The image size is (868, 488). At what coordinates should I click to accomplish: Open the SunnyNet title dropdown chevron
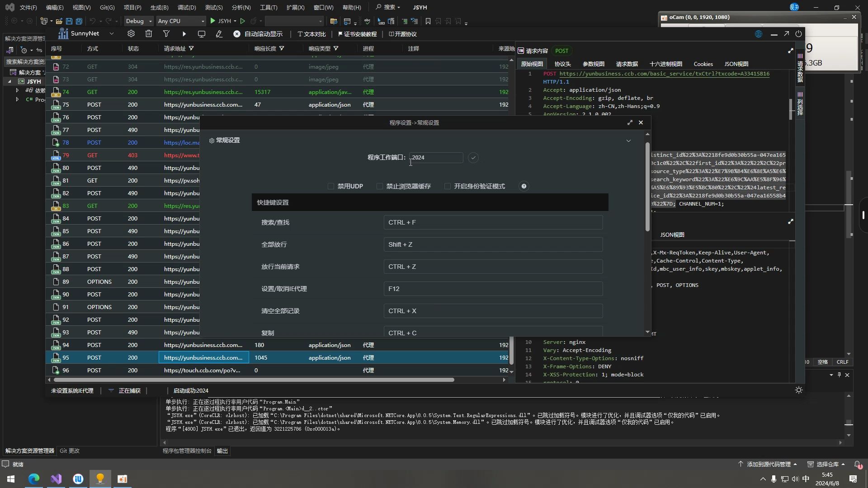(111, 33)
